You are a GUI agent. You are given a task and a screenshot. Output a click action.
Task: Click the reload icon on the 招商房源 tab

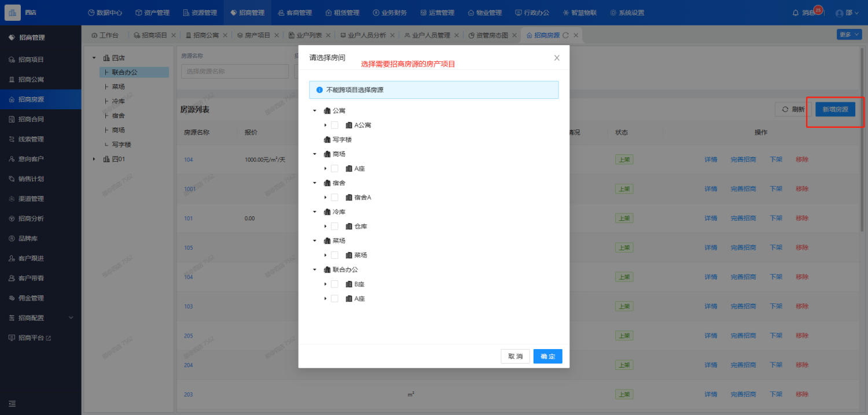click(x=565, y=35)
